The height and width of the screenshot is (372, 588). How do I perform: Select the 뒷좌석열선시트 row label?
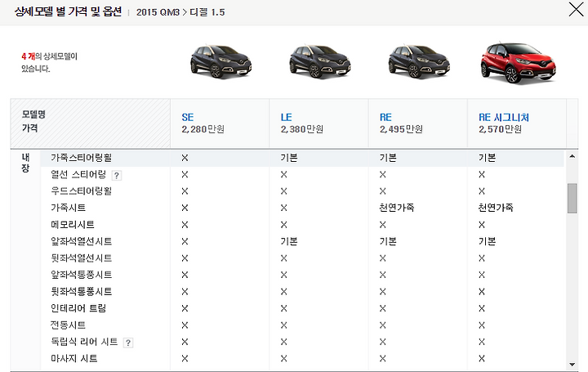point(82,258)
